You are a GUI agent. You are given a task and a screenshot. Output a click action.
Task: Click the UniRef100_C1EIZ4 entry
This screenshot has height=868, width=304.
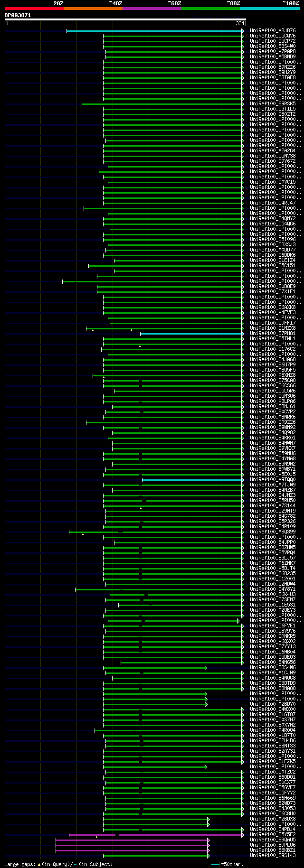(273, 261)
